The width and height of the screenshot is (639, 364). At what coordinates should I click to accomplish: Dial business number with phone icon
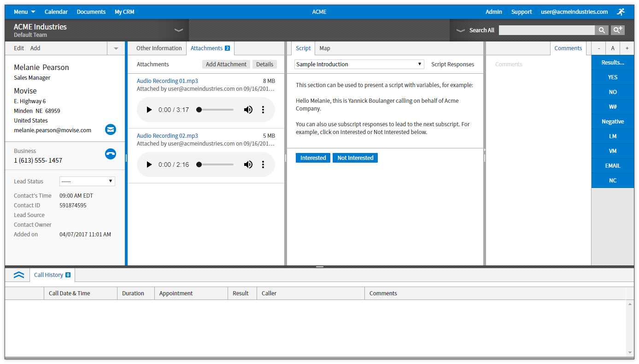pos(111,154)
